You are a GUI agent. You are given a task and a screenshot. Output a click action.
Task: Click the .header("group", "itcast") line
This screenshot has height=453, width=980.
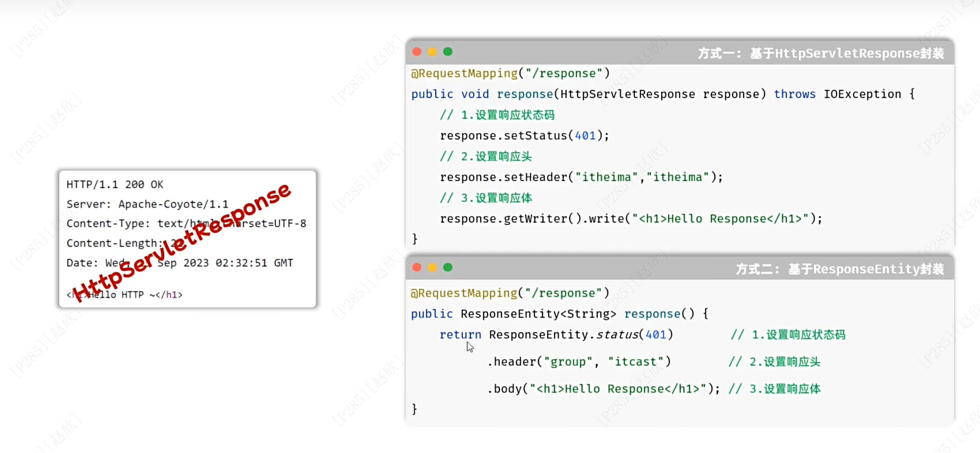coord(579,361)
